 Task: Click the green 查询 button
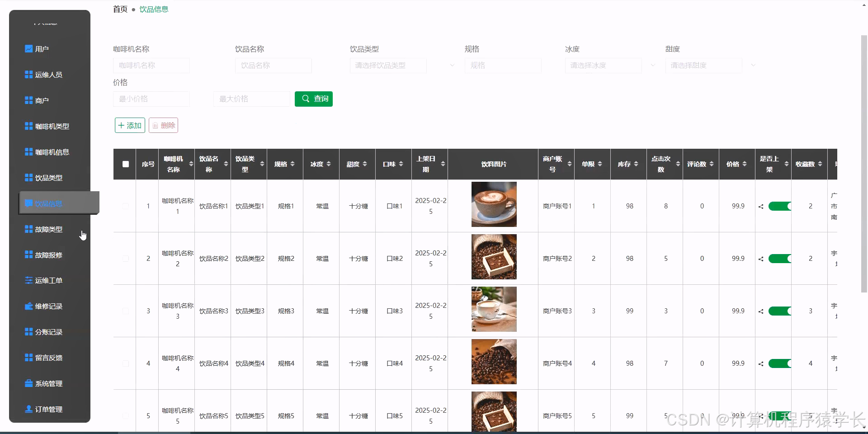click(x=314, y=99)
